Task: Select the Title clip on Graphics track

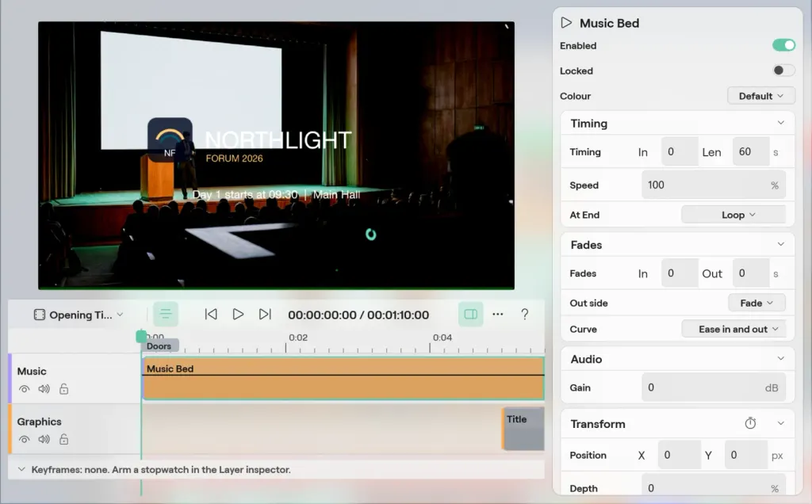Action: [523, 429]
